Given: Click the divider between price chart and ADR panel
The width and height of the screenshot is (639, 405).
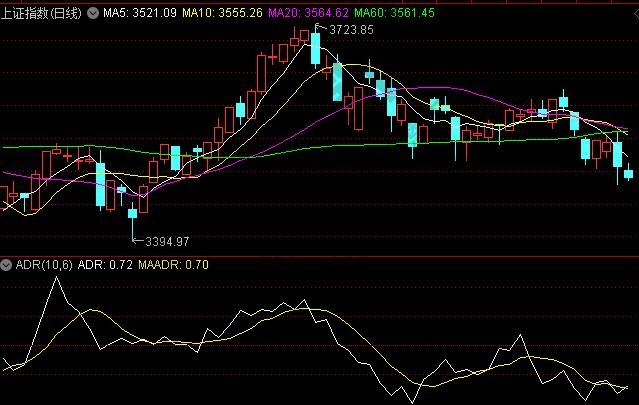Looking at the screenshot, I should click(x=319, y=256).
